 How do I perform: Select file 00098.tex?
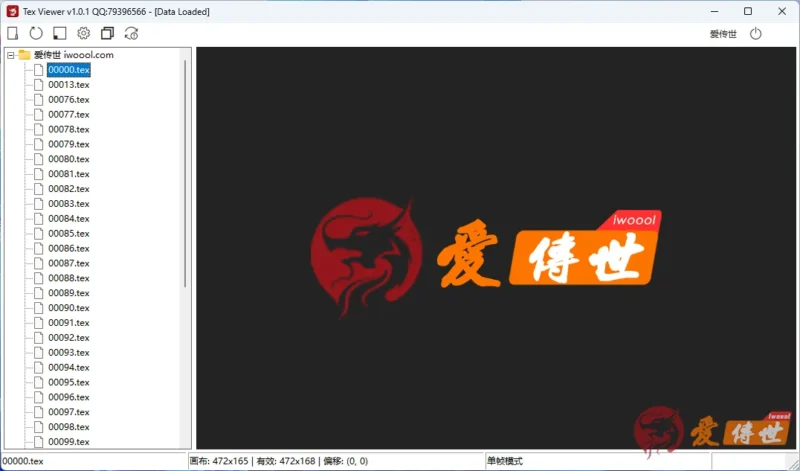point(69,427)
